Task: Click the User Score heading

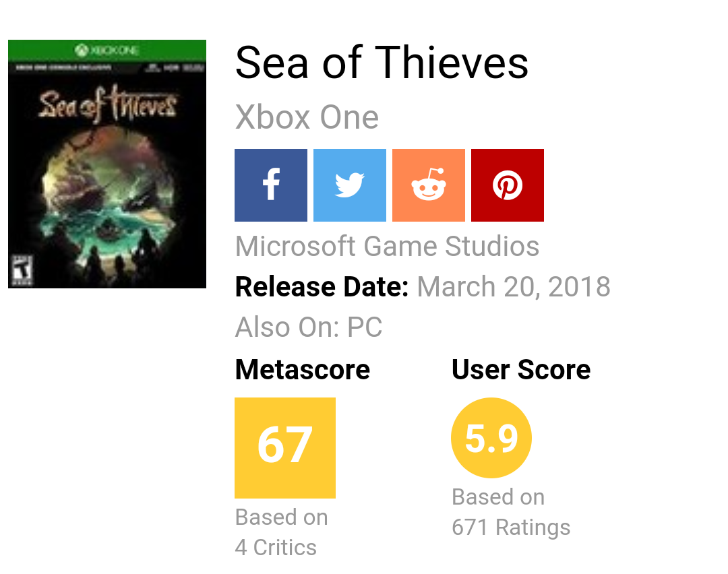Action: (x=521, y=370)
